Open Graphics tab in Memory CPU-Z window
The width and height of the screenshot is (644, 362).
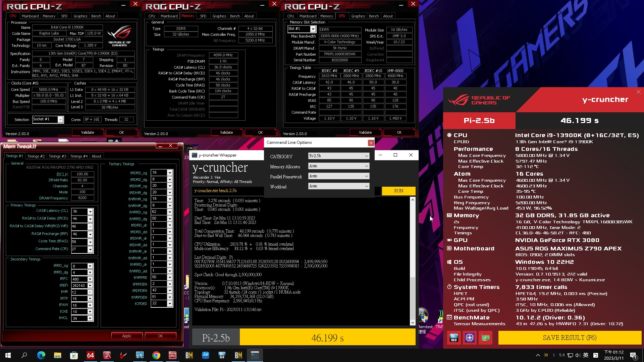(219, 16)
